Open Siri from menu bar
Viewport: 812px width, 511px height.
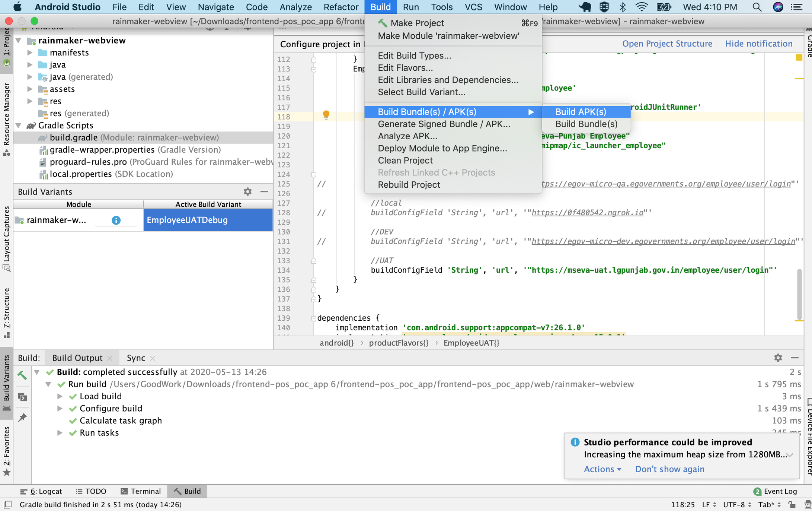click(x=778, y=7)
